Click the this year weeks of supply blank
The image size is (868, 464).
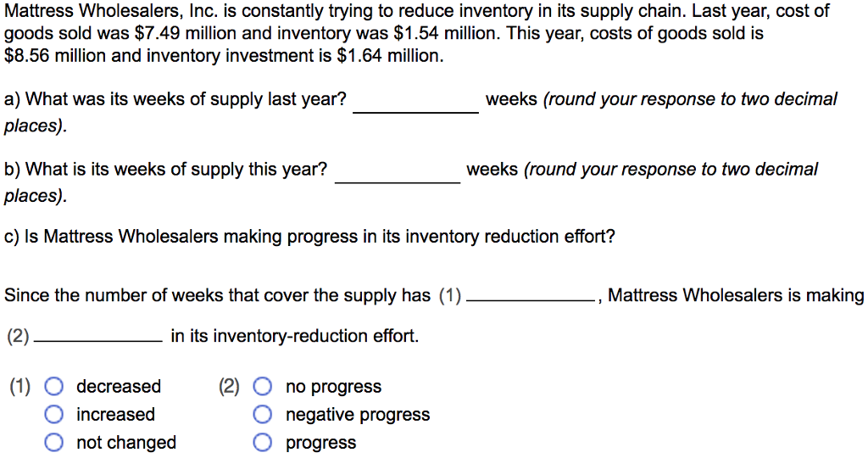click(398, 172)
